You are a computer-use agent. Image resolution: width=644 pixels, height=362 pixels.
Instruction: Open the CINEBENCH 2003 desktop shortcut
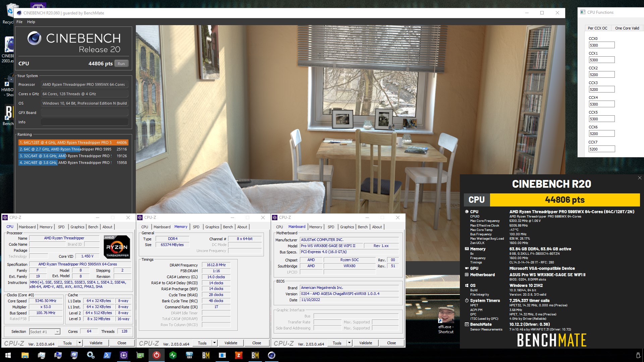(x=8, y=50)
